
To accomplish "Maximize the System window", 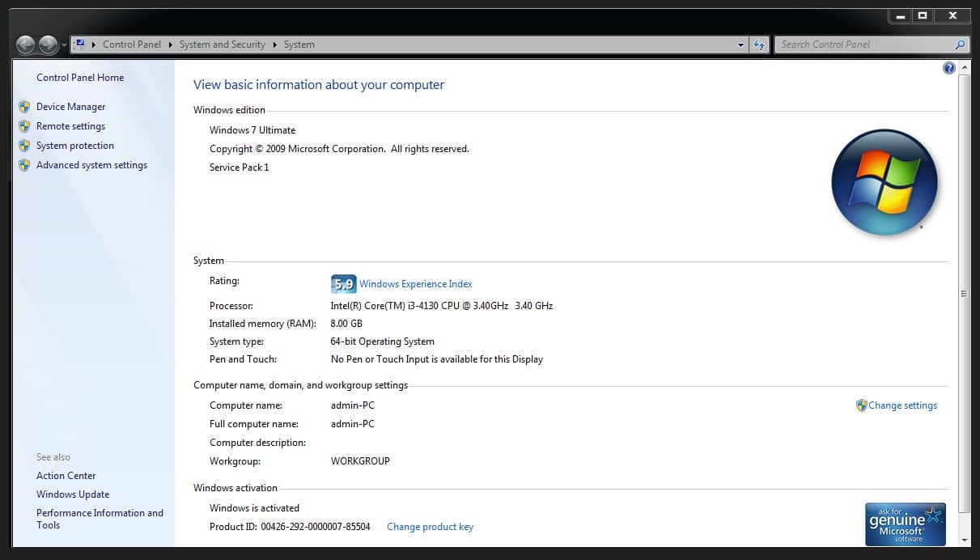I will 922,15.
